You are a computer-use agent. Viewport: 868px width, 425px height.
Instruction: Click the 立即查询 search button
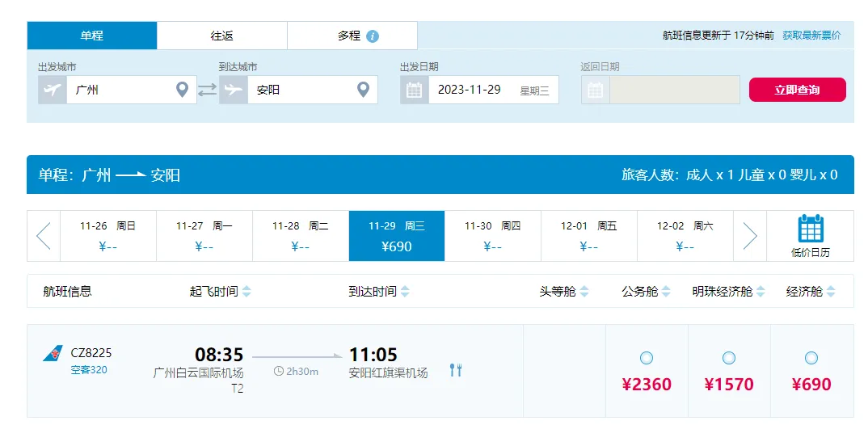797,90
